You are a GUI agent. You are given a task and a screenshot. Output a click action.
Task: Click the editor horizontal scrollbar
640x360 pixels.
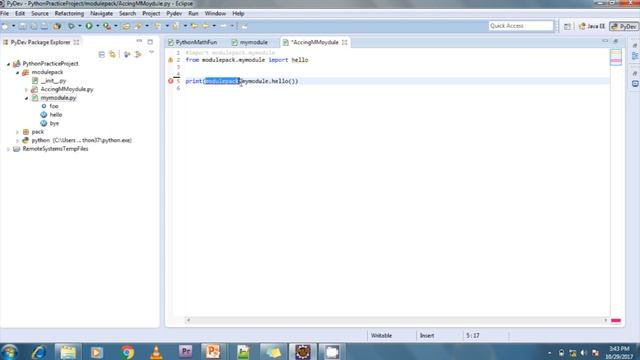click(x=397, y=320)
